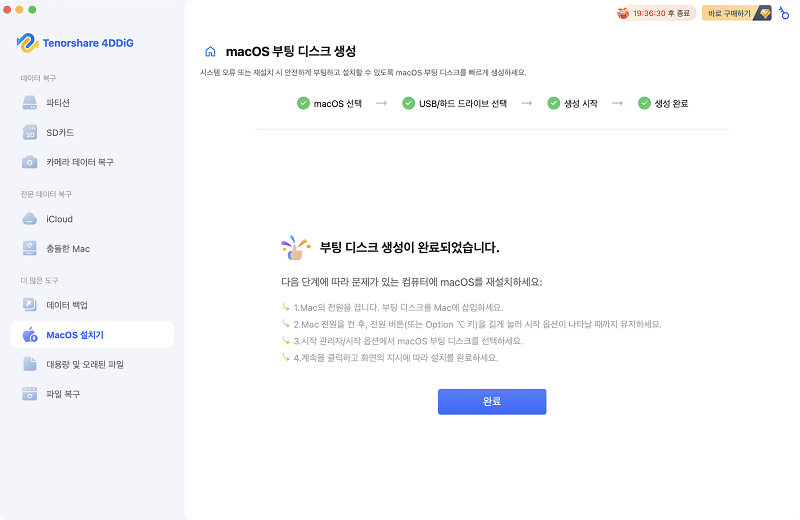
Task: Click the iCloud cloud icon
Action: click(30, 219)
